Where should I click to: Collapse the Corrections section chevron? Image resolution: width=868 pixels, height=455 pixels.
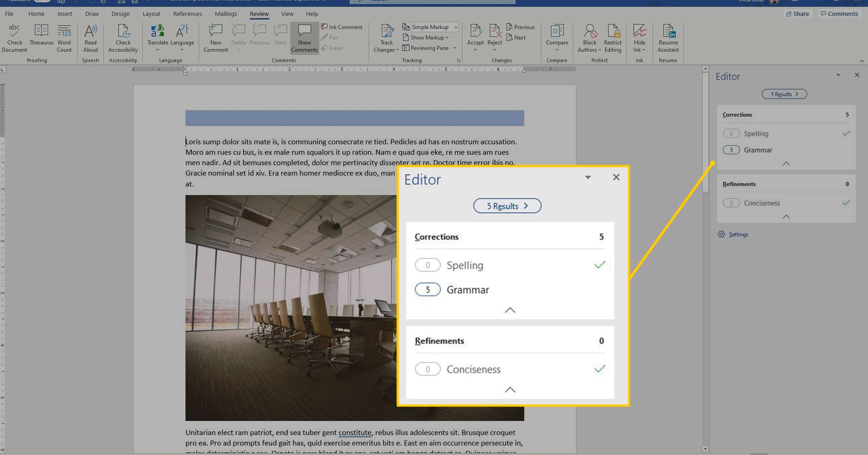click(x=786, y=163)
